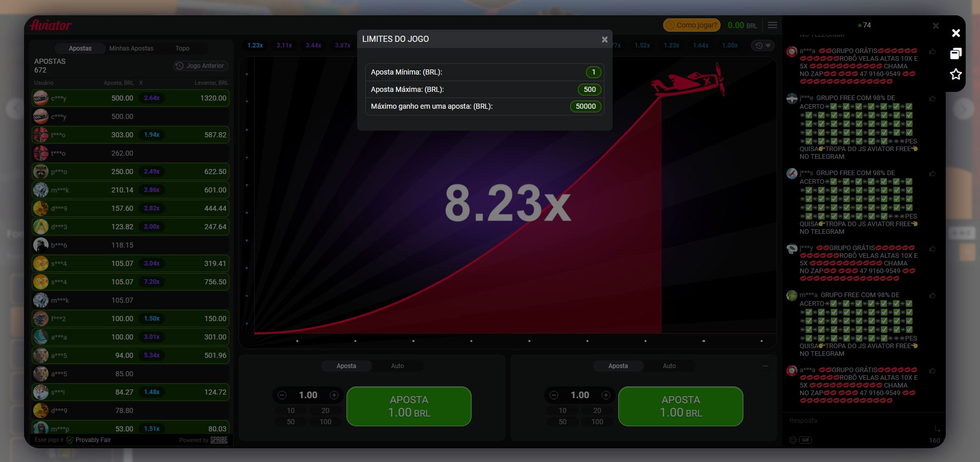Switch left panel to Auto mode
Image resolution: width=980 pixels, height=462 pixels.
click(398, 366)
